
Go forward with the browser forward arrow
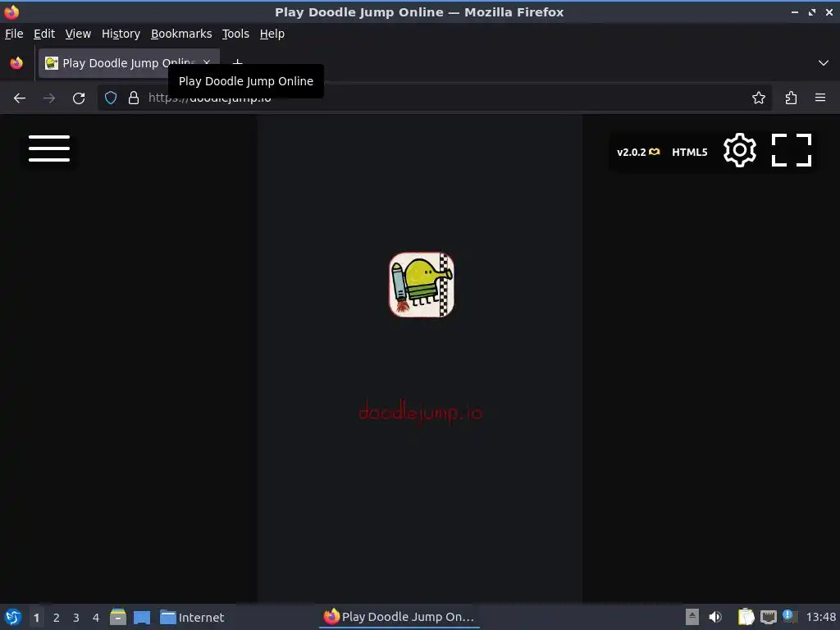tap(49, 98)
